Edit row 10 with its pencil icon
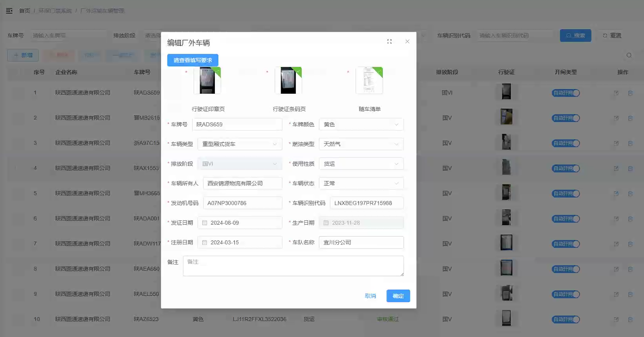This screenshot has height=337, width=644. [x=616, y=319]
